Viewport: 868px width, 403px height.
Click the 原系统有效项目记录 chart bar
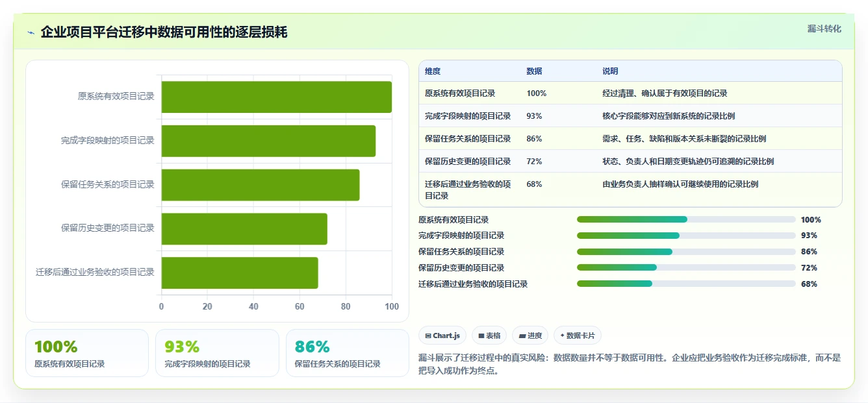click(277, 97)
